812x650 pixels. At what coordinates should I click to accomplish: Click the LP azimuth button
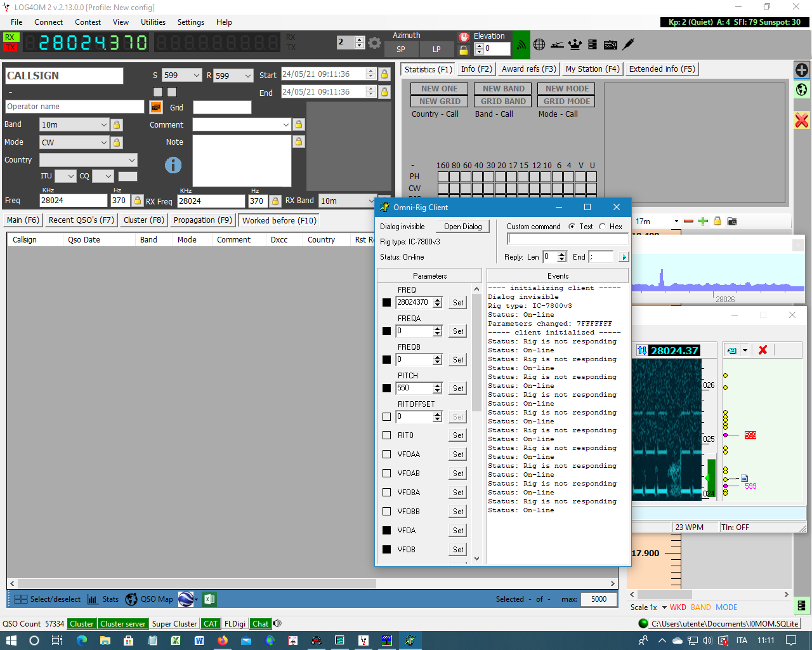(436, 50)
